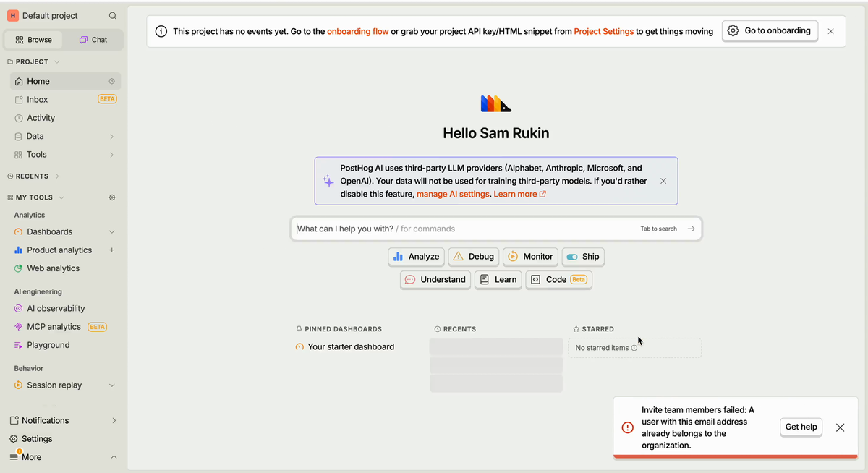Switch to the Chat tab

click(93, 40)
